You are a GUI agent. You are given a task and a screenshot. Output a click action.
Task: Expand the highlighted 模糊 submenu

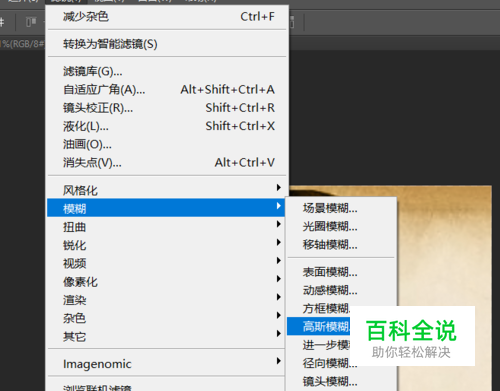166,208
